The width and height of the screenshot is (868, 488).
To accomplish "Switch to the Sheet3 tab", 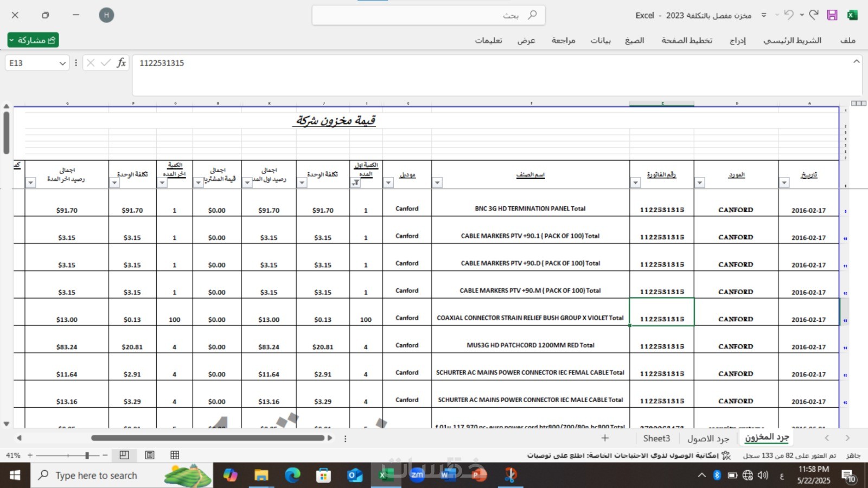I will (x=656, y=439).
